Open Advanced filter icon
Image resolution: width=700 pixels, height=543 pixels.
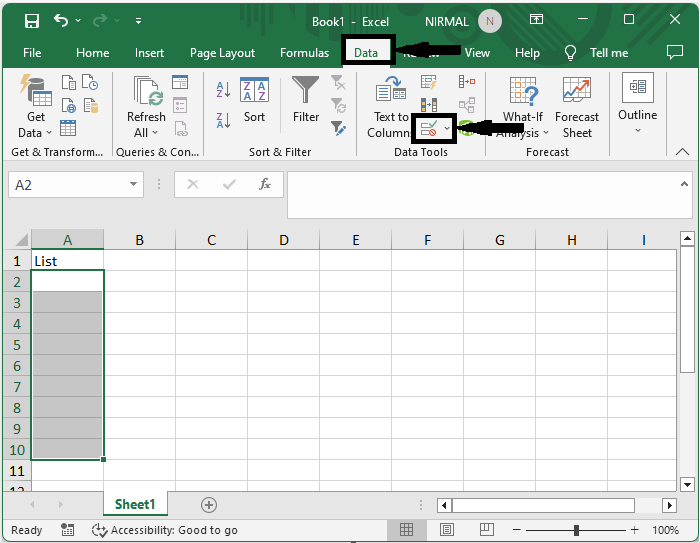point(338,128)
